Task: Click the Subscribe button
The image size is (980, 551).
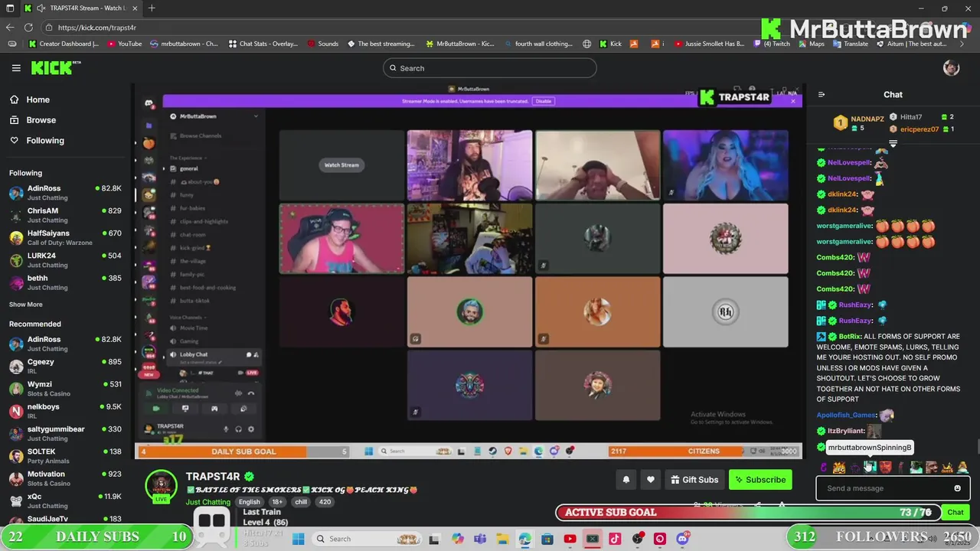Action: (x=760, y=480)
